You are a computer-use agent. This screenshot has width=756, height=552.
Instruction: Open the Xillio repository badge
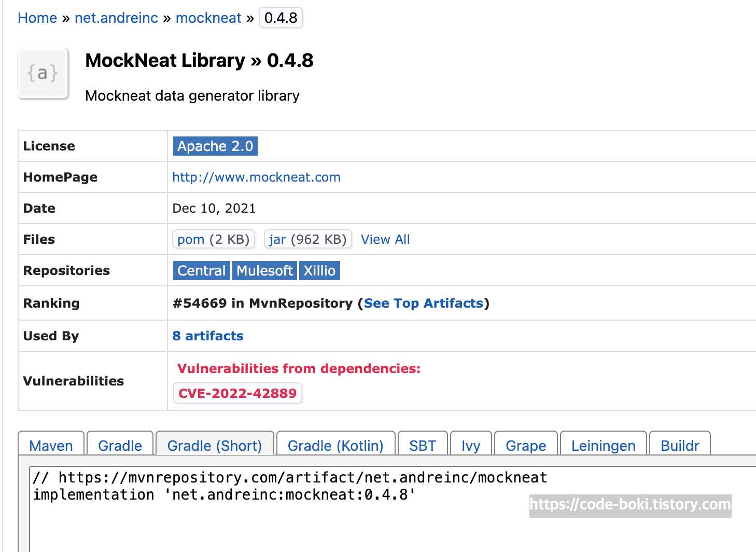[319, 271]
